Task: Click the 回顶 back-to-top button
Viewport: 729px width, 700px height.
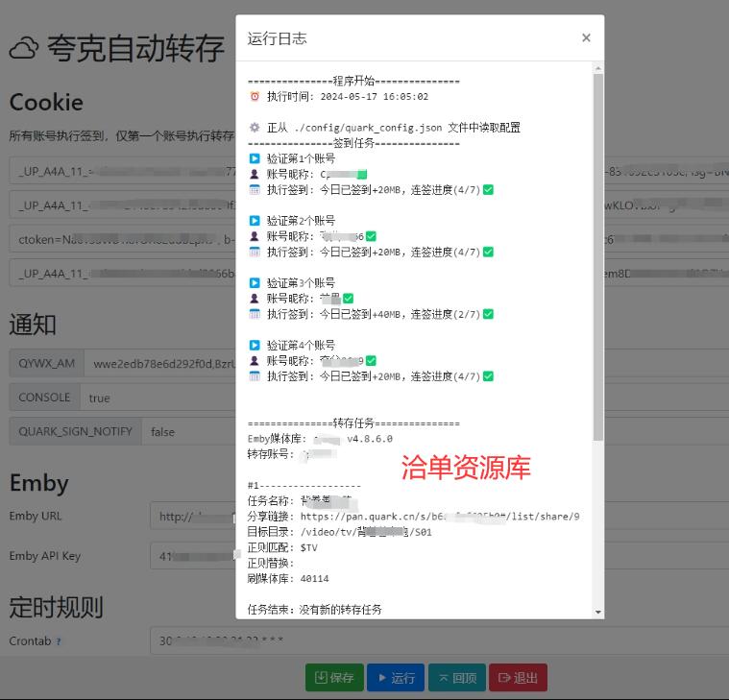Action: click(x=457, y=678)
